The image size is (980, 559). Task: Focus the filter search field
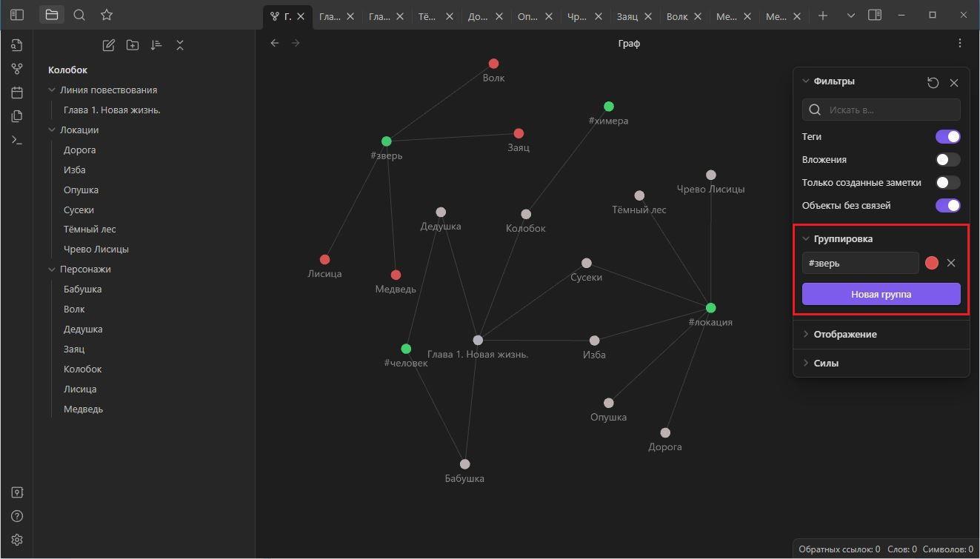point(881,110)
